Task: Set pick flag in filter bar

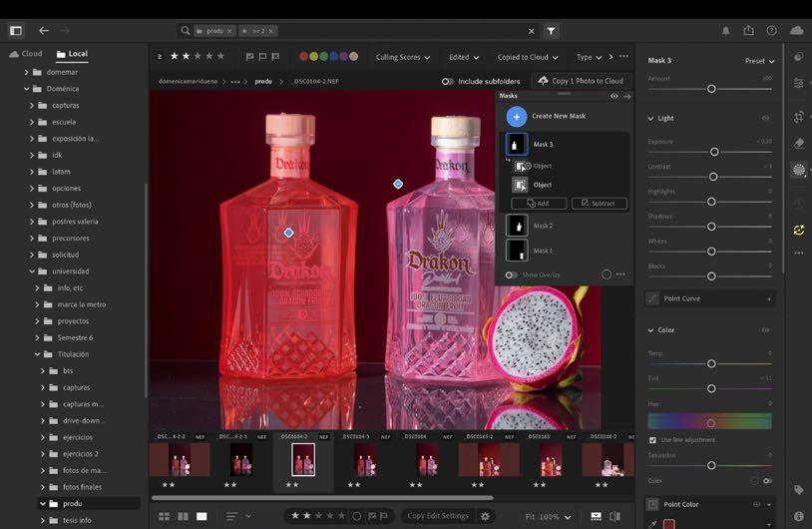Action: coord(249,57)
